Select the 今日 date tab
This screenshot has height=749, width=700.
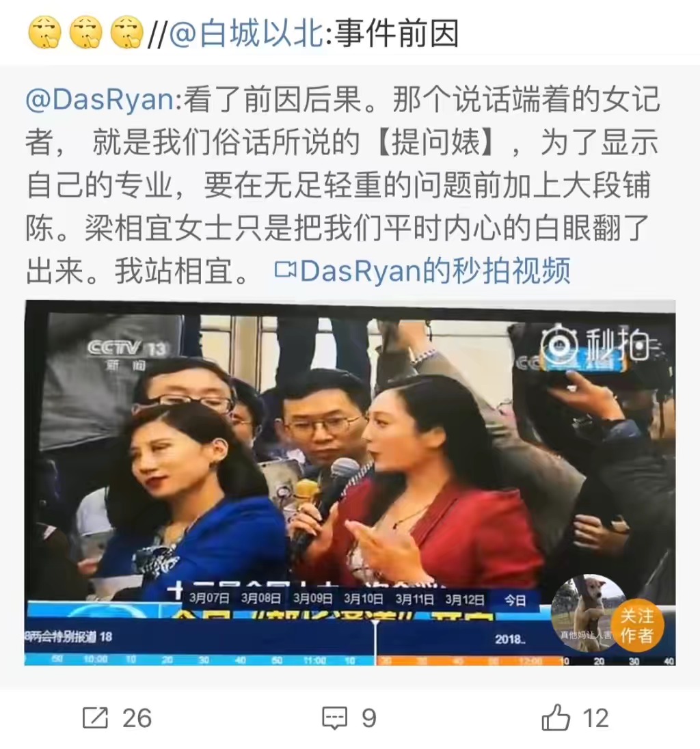pos(515,599)
